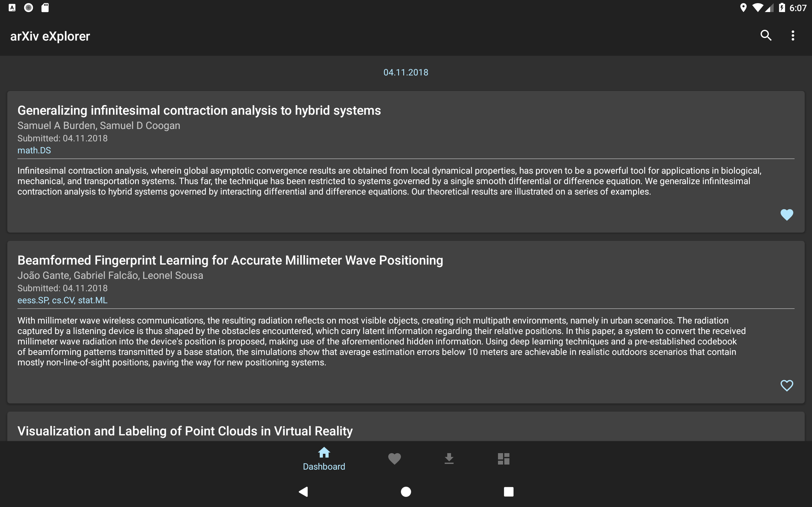This screenshot has width=812, height=507.
Task: Open the downloads tab icon
Action: [x=449, y=459]
